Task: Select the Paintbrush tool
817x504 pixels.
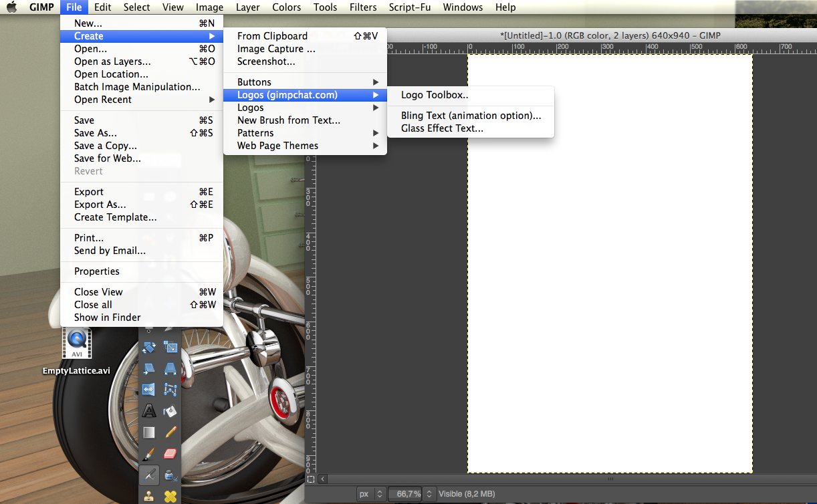Action: (x=149, y=453)
